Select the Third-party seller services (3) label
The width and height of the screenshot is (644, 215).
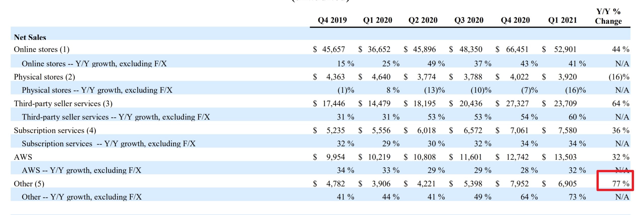coord(63,104)
